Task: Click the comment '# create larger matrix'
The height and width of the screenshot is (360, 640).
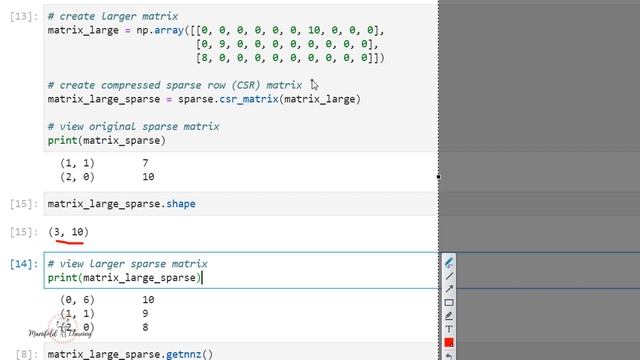Action: [113, 16]
